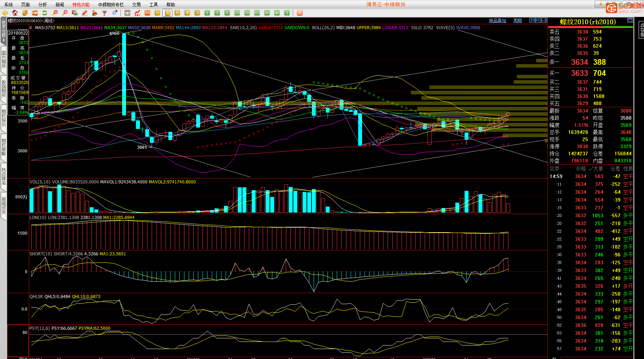Click the right arrow box above chart
644x359 pixels.
(538, 20)
